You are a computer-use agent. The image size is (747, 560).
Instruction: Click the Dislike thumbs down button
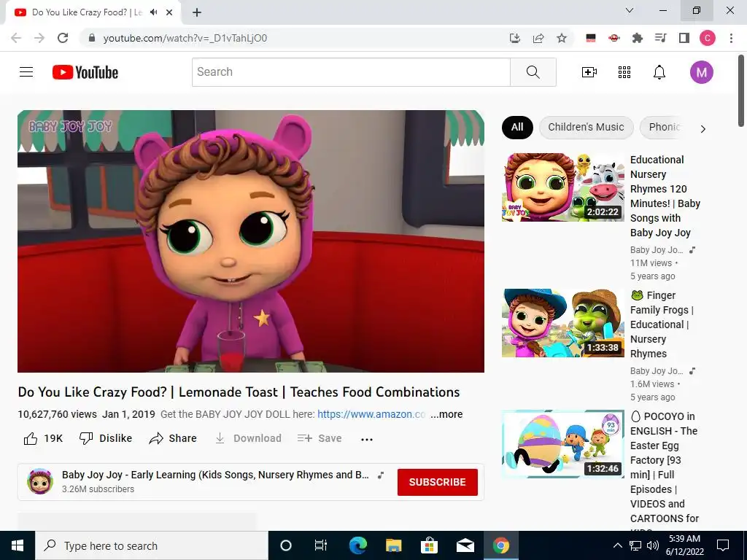pyautogui.click(x=106, y=438)
